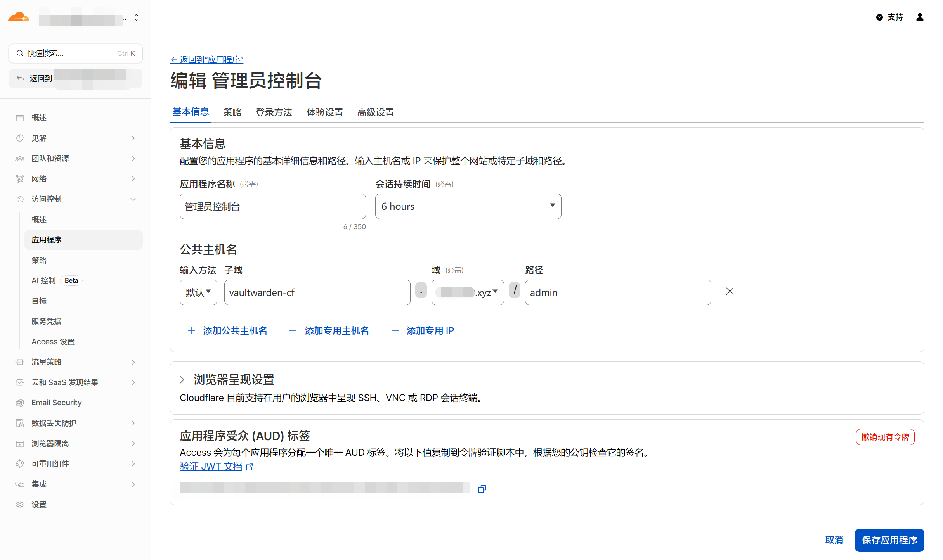
Task: Click the path input containing admin
Action: 617,292
